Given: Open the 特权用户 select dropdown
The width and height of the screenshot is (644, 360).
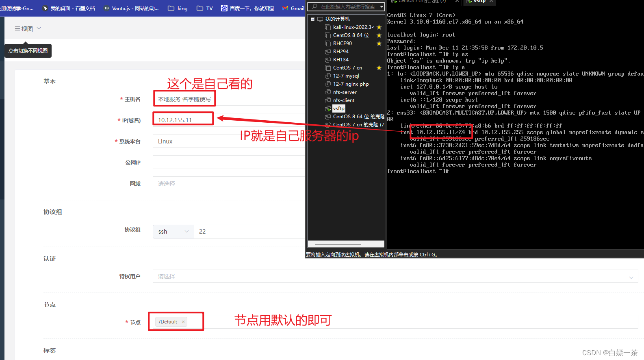Looking at the screenshot, I should point(395,276).
